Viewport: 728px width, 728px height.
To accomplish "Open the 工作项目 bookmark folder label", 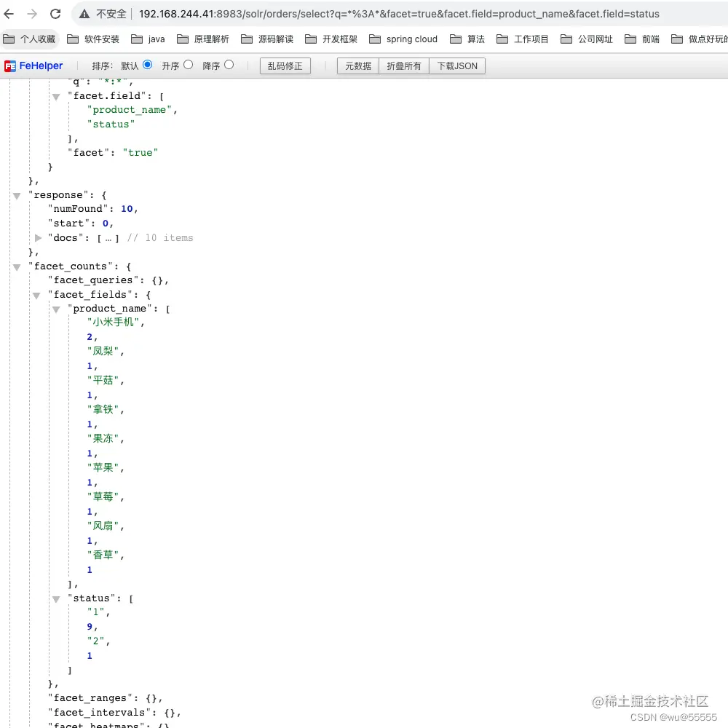I will (531, 39).
